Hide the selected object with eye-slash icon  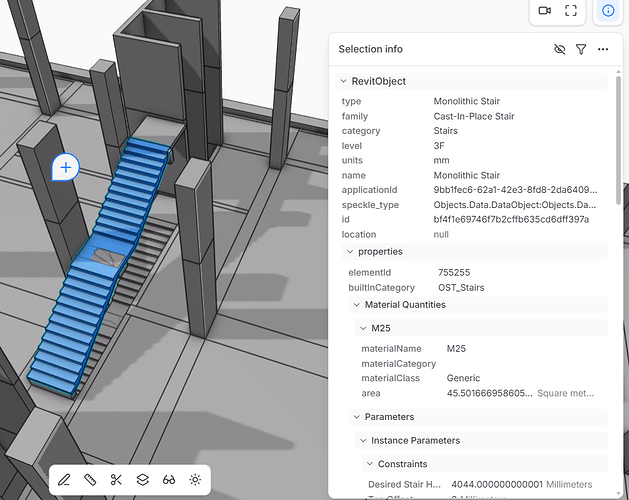(x=560, y=49)
